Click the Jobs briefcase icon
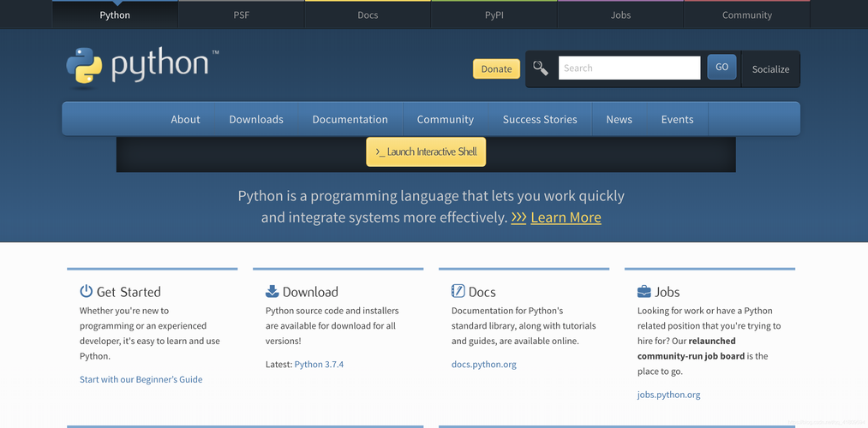Screen dimensions: 868x428 644,291
